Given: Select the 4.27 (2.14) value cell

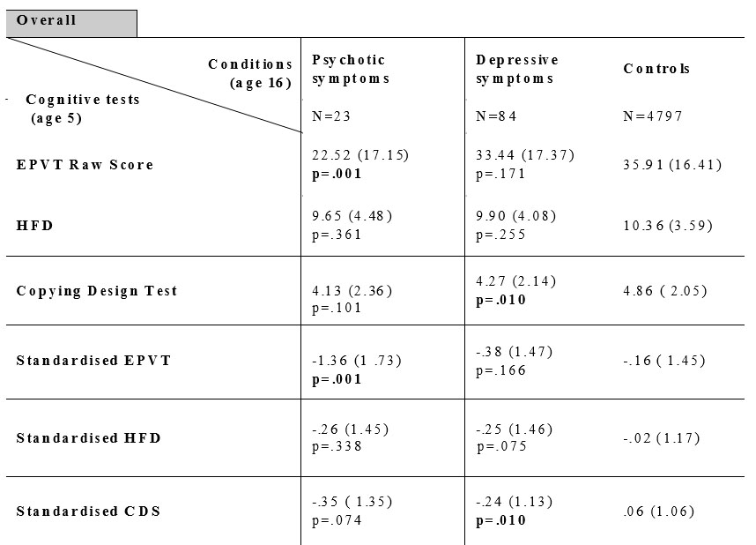Looking at the screenshot, I should click(x=515, y=283).
